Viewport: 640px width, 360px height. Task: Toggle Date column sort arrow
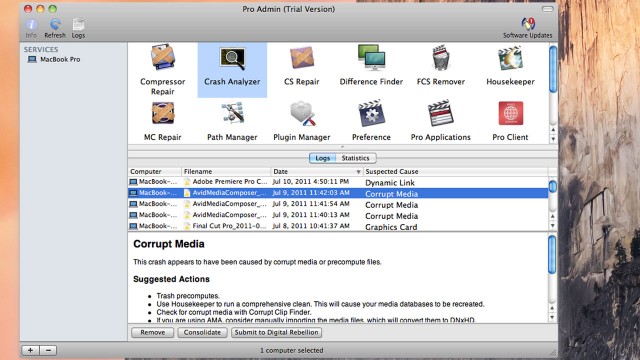point(358,172)
